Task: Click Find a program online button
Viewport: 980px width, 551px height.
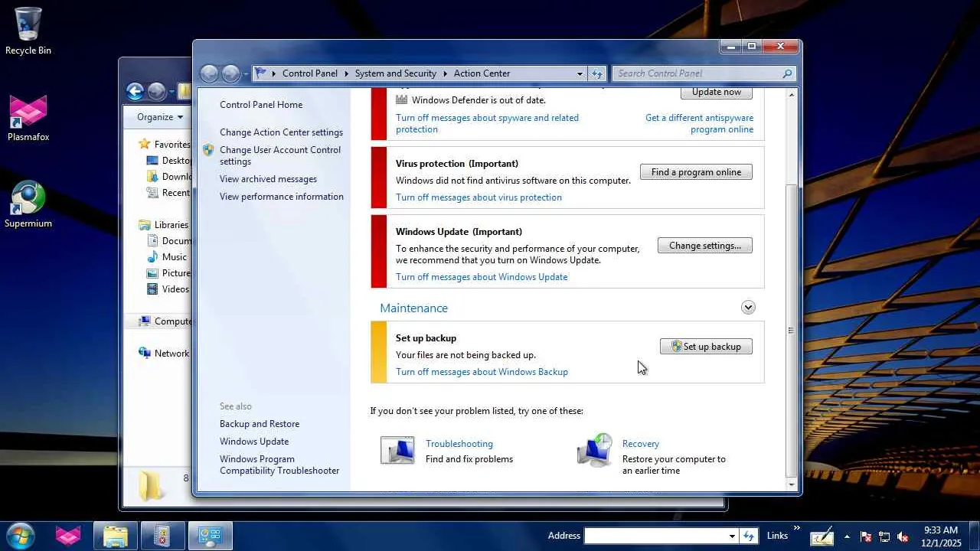Action: pos(696,172)
